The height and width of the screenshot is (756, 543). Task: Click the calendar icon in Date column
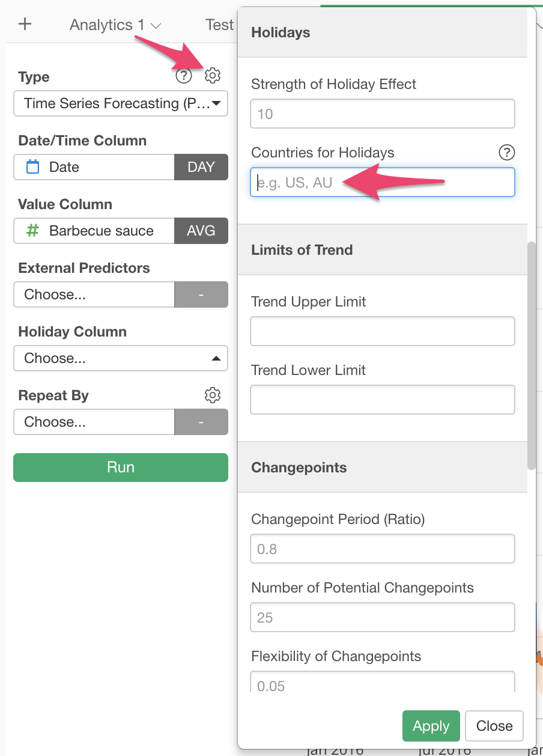pos(33,167)
